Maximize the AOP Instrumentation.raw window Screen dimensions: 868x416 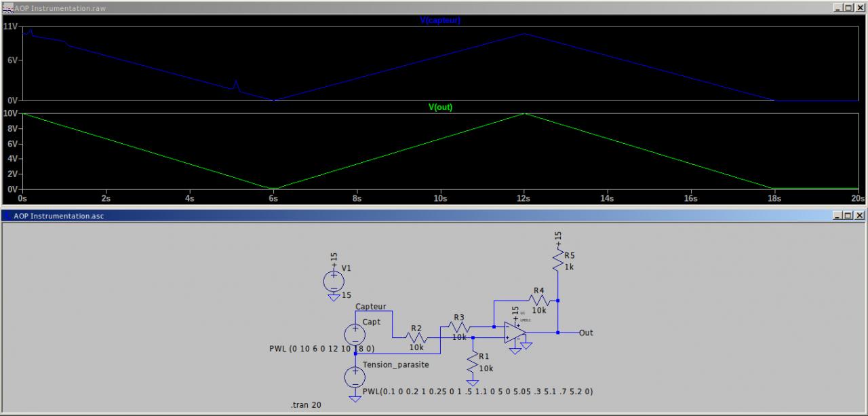click(x=850, y=7)
